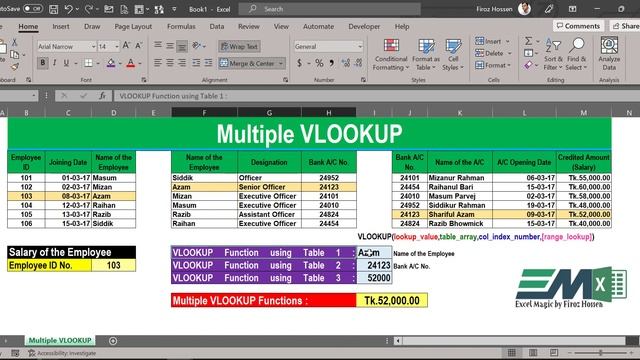Open the Font Color dropdown arrow
Screen dimensions: 640x360
pos(140,63)
